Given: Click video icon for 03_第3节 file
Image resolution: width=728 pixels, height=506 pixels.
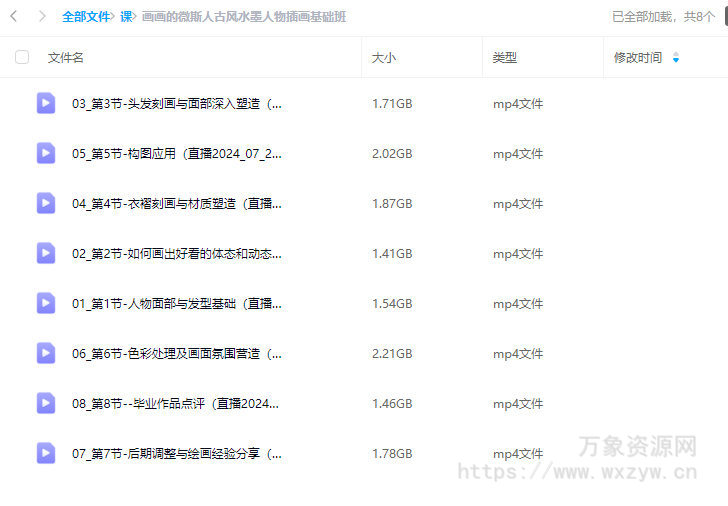Looking at the screenshot, I should coord(46,103).
